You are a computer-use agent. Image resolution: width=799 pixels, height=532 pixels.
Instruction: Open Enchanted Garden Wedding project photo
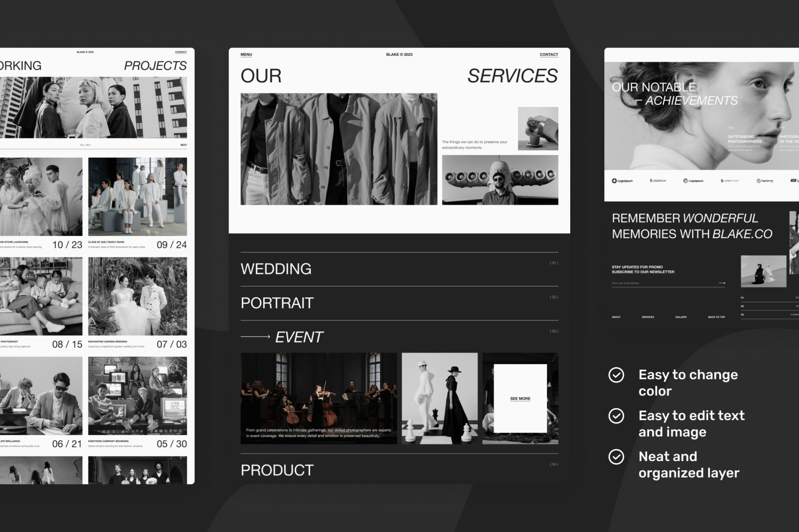[137, 296]
